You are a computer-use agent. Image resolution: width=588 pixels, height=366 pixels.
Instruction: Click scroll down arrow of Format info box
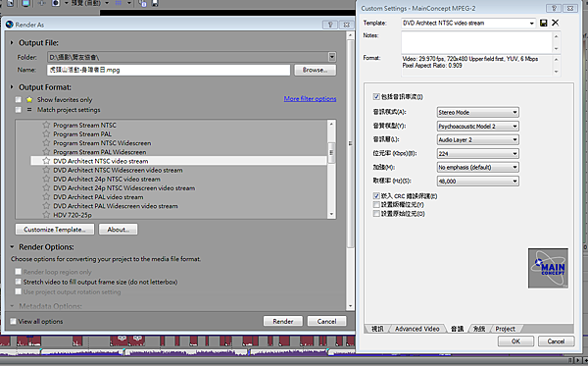(556, 72)
